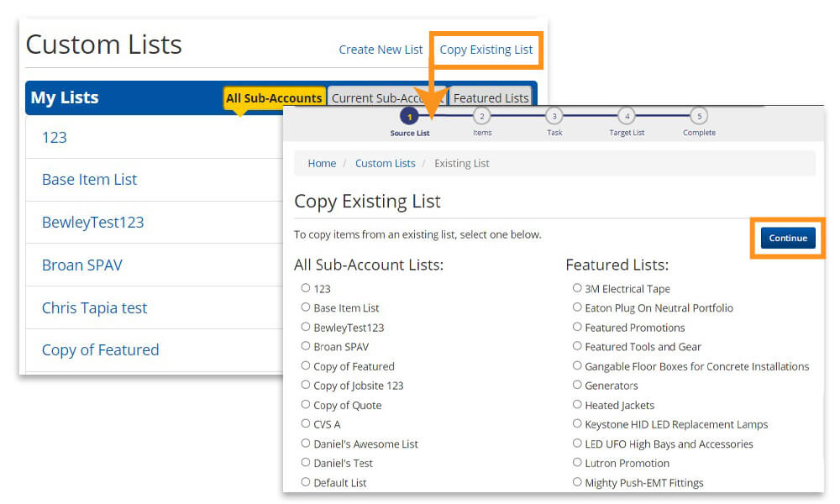The image size is (840, 504).
Task: Select the Default List radio button
Action: pos(306,482)
